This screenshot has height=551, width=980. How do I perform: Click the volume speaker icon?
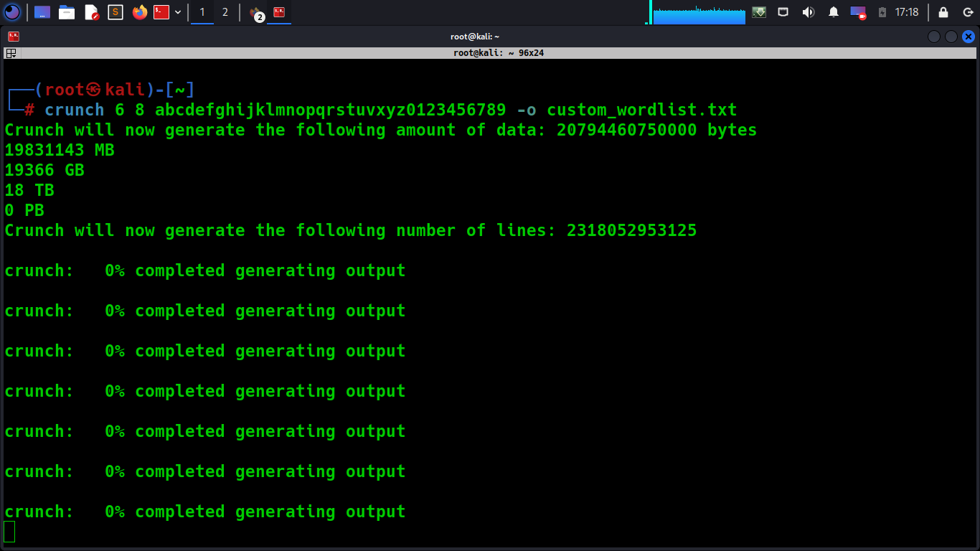(x=809, y=12)
